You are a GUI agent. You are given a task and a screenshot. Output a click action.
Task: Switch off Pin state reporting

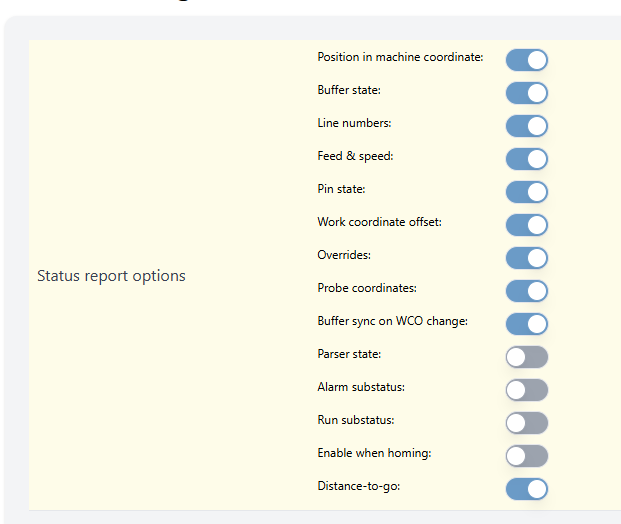coord(526,192)
